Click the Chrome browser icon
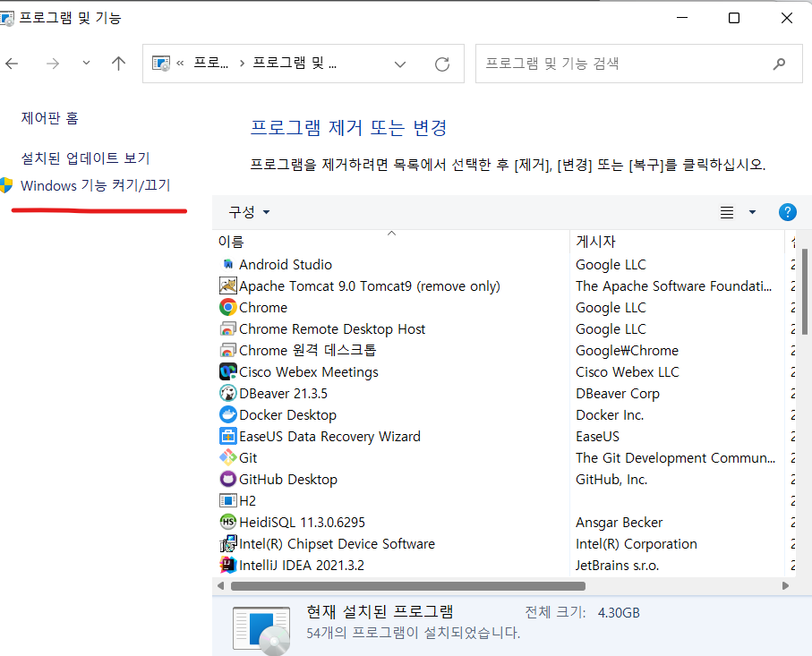 (228, 308)
